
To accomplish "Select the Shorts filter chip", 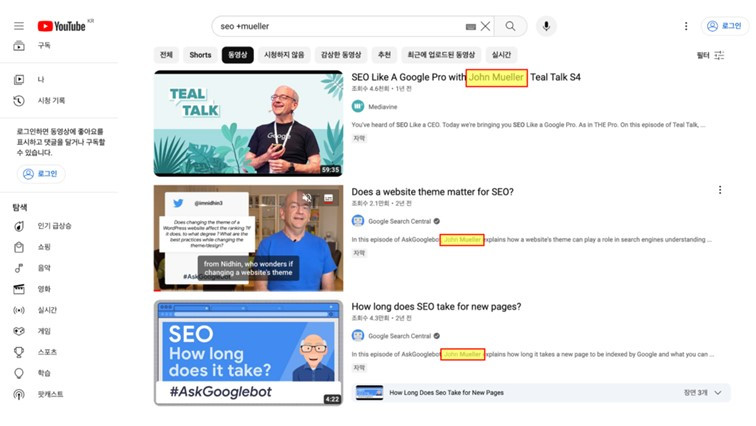I will 200,55.
